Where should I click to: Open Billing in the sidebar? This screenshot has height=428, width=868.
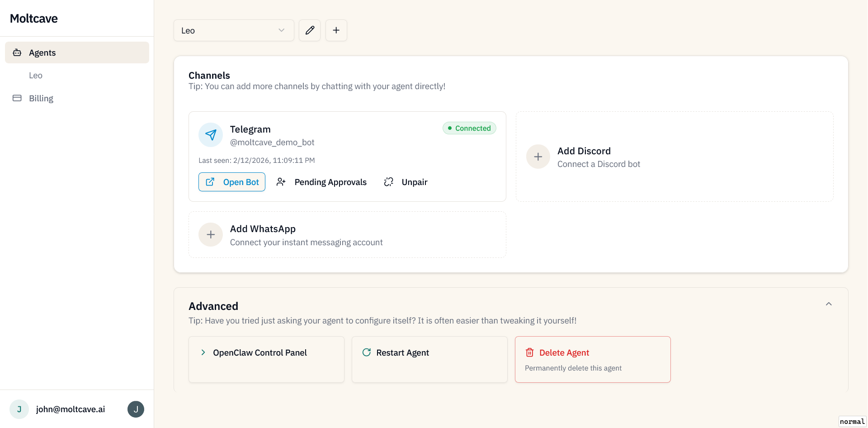pos(41,98)
